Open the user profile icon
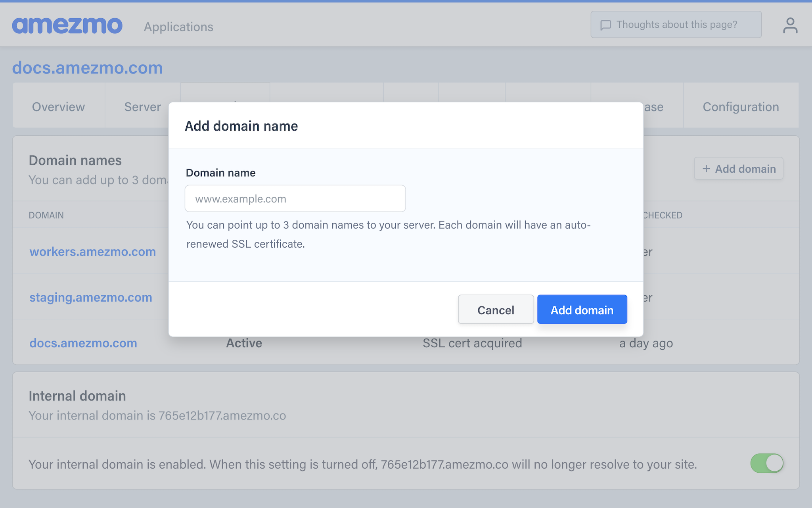The width and height of the screenshot is (812, 508). pos(790,25)
